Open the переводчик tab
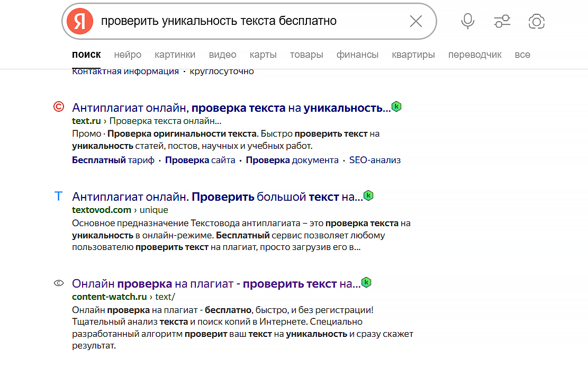The image size is (588, 375). pyautogui.click(x=475, y=55)
